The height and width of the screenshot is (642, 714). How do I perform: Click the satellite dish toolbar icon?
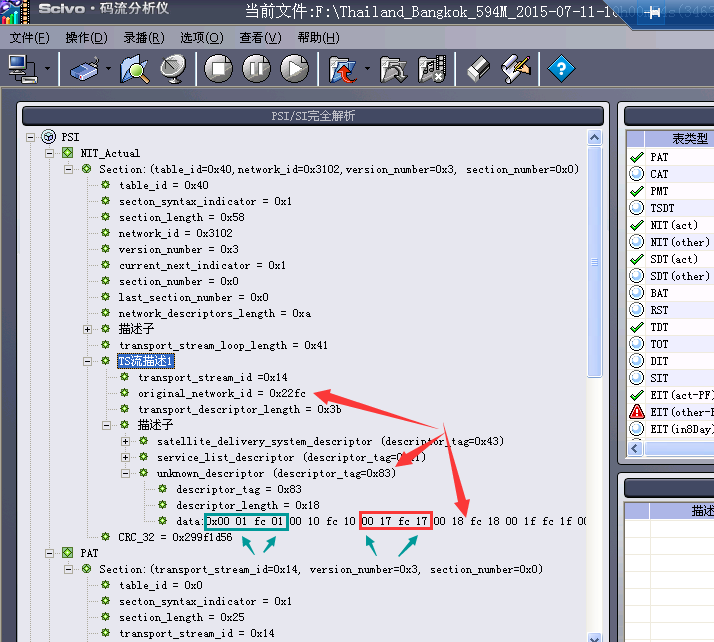pyautogui.click(x=173, y=69)
